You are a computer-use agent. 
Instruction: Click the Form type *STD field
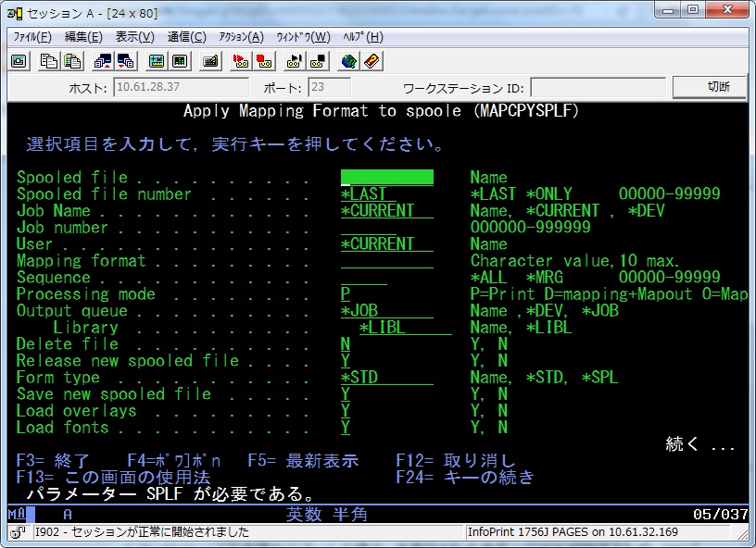pos(387,378)
